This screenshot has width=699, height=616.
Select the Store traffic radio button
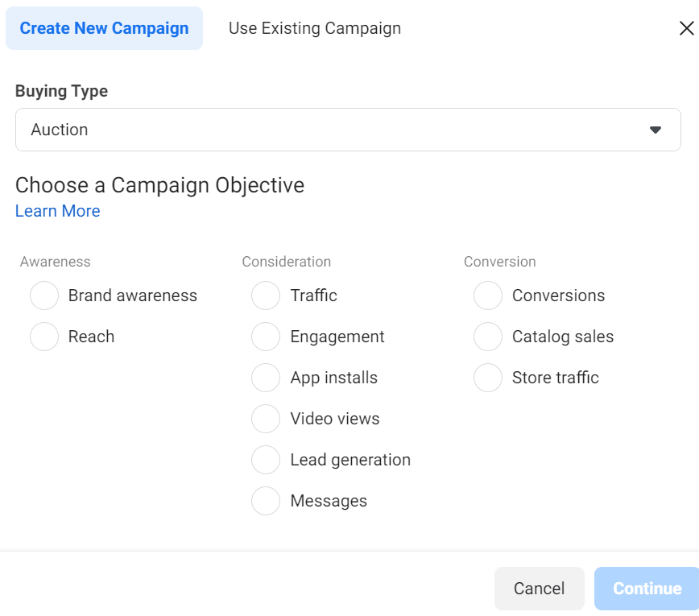coord(488,378)
